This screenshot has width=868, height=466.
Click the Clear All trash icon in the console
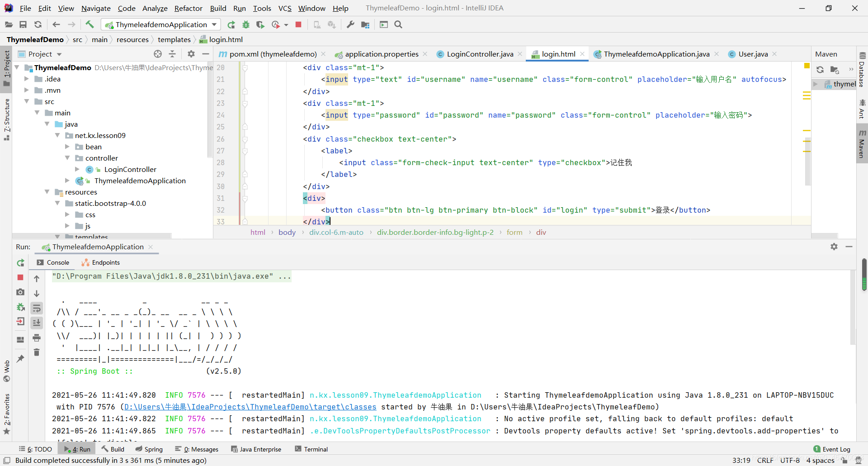(x=37, y=352)
